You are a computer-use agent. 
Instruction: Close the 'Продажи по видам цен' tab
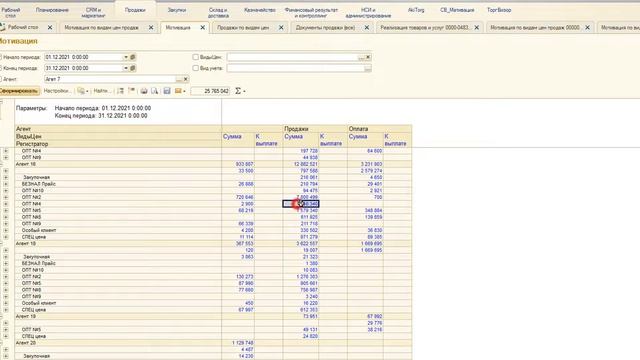click(281, 27)
